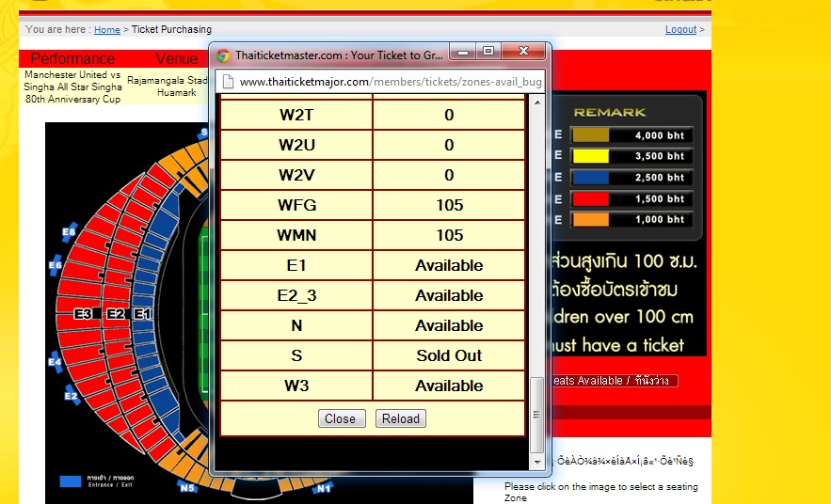Image resolution: width=831 pixels, height=504 pixels.
Task: Click the Performance column header
Action: pos(72,58)
